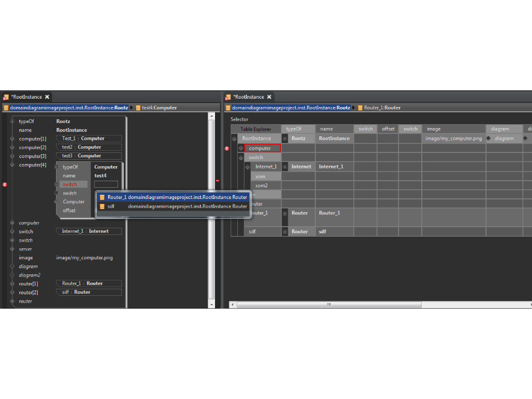Collapse the computer[4] node in the left tree

pyautogui.click(x=11, y=165)
